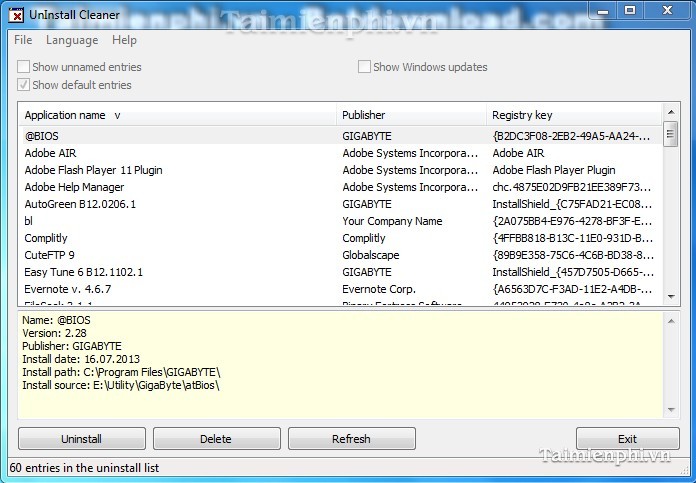The height and width of the screenshot is (483, 696).
Task: Click details panel scrollbar up arrow
Action: click(671, 321)
